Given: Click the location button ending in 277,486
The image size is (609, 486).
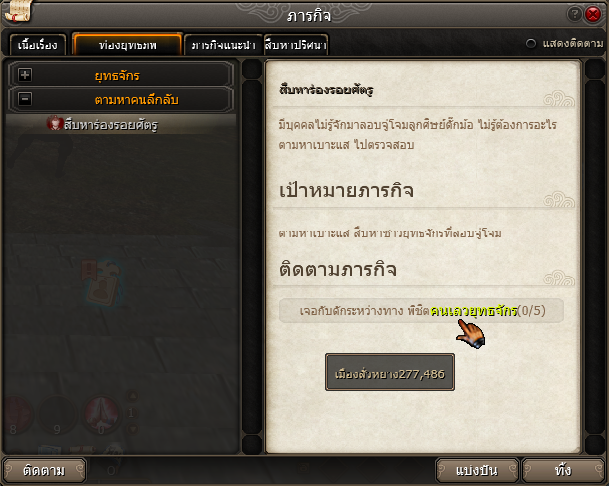Looking at the screenshot, I should [x=390, y=372].
